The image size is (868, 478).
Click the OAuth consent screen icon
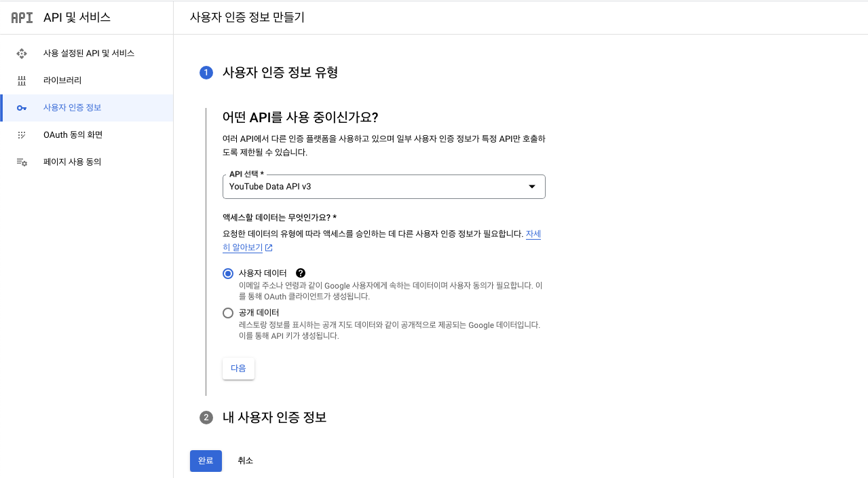coord(22,135)
